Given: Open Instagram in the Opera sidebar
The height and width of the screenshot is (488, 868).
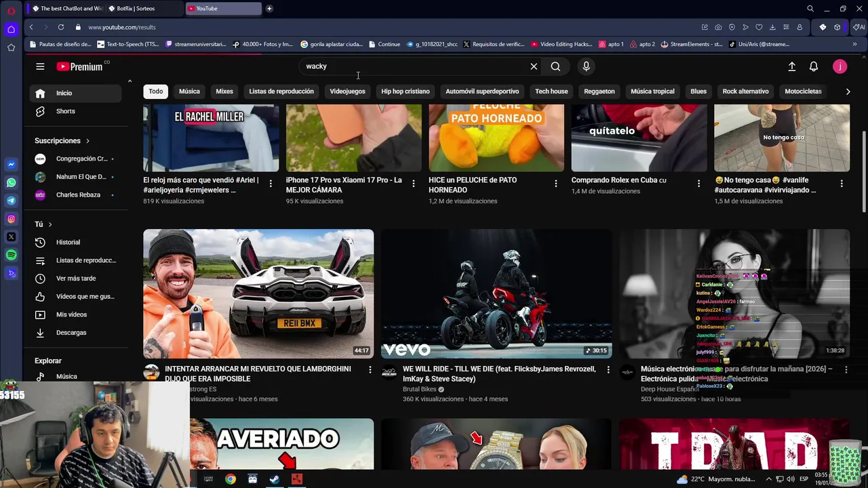Looking at the screenshot, I should 12,219.
